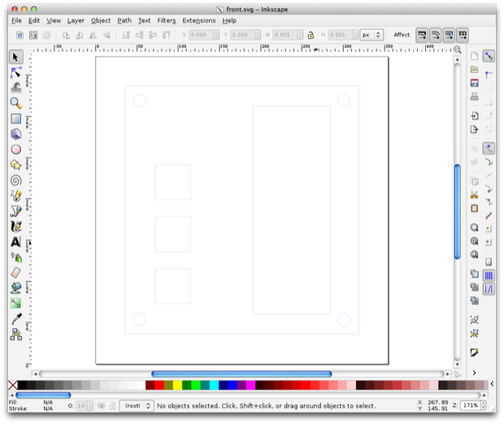504x424 pixels.
Task: Adjust the W width stepper arrows
Action: pyautogui.click(x=300, y=35)
